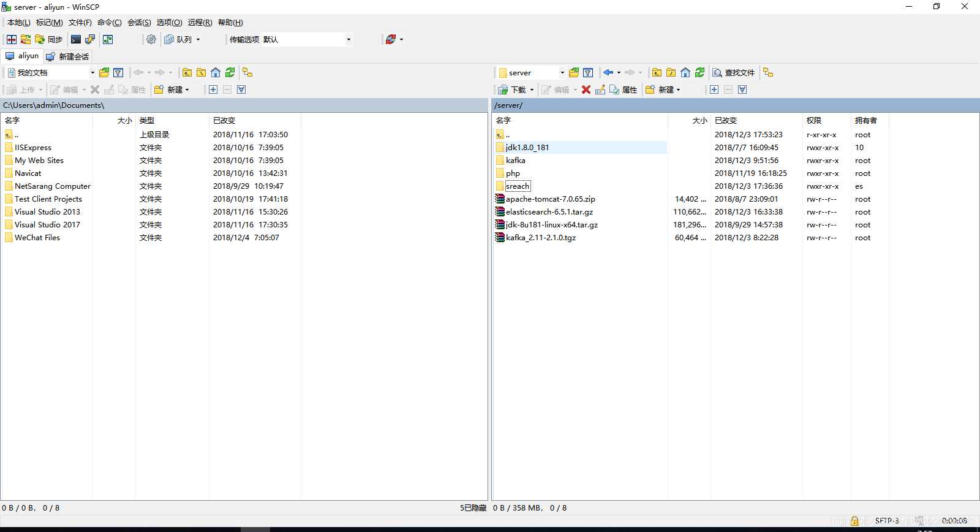Open the 会话(S) menu
The image size is (980, 532).
(139, 23)
